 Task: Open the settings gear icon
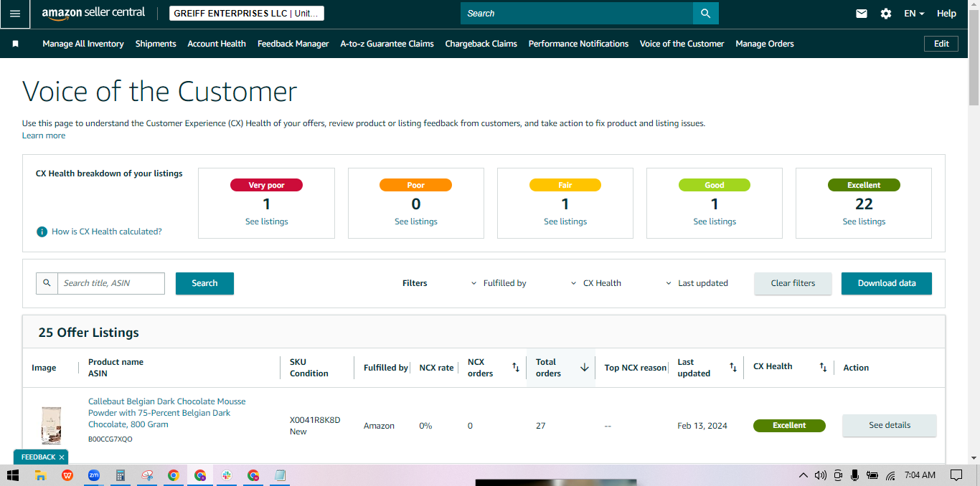(886, 14)
